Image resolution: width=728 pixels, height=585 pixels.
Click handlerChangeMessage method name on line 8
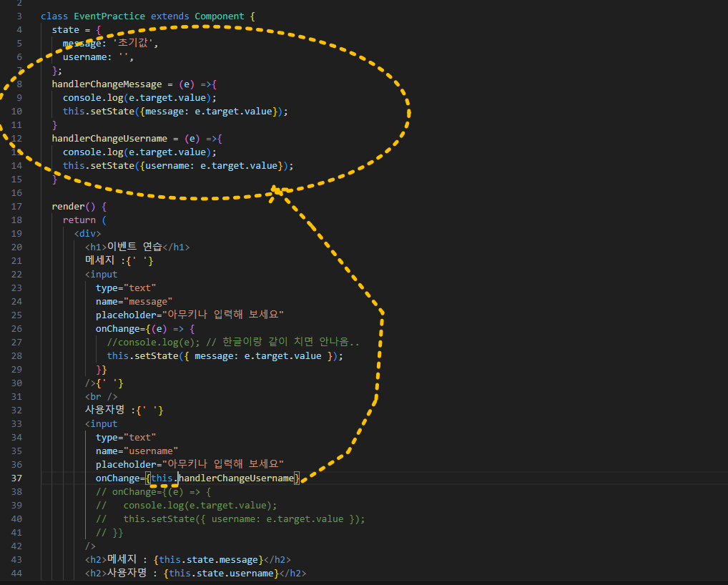click(107, 84)
